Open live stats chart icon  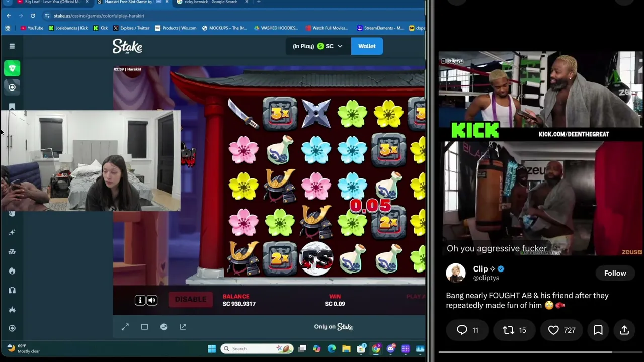click(164, 327)
